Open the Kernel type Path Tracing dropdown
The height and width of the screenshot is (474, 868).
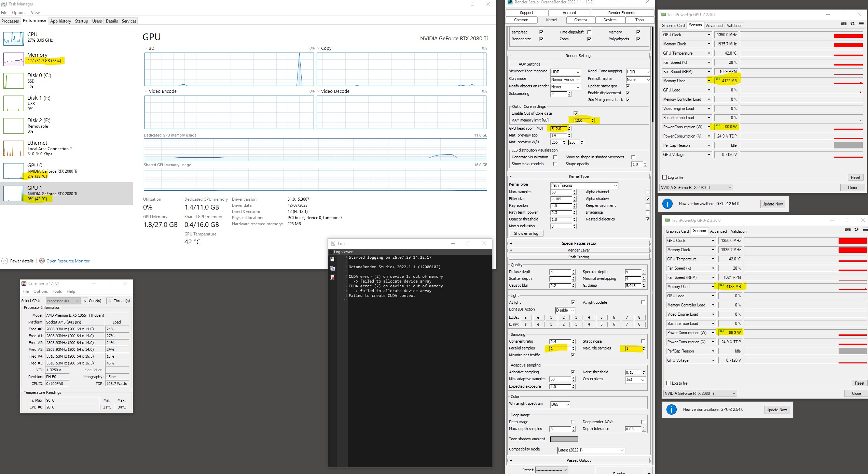(584, 185)
